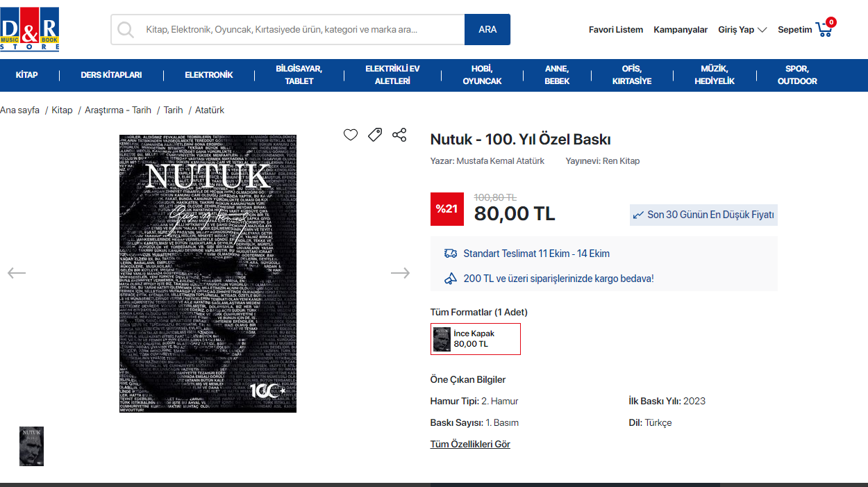This screenshot has height=487, width=868.
Task: Click the magnifier icon in search bar
Action: 126,29
